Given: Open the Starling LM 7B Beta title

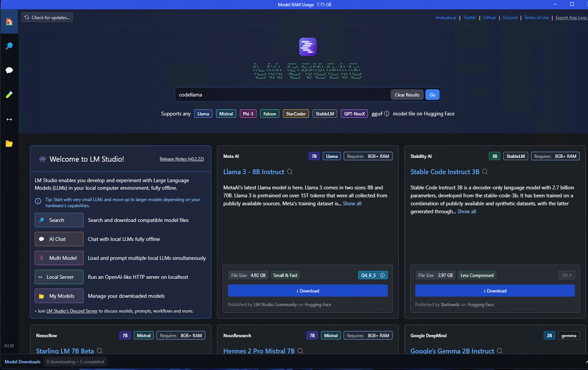Looking at the screenshot, I should [x=65, y=351].
